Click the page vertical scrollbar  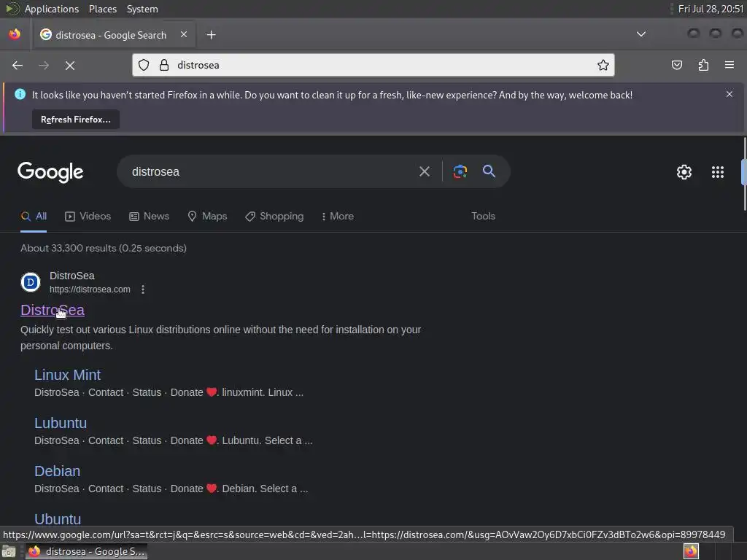(x=745, y=174)
